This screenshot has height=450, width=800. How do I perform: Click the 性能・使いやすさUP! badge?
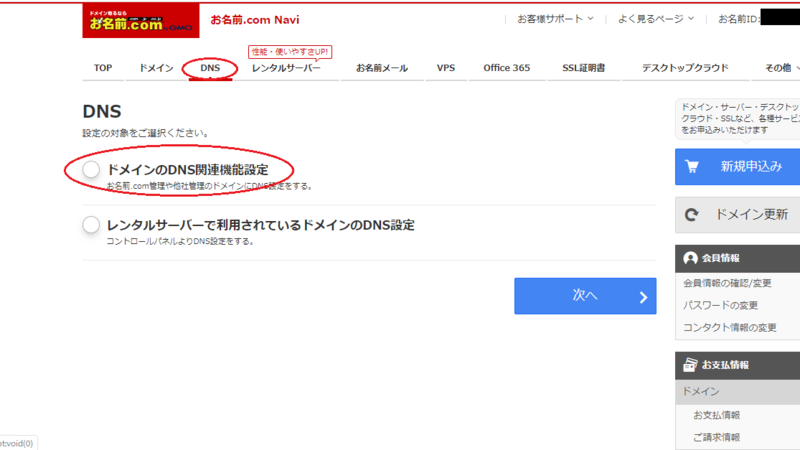(290, 52)
